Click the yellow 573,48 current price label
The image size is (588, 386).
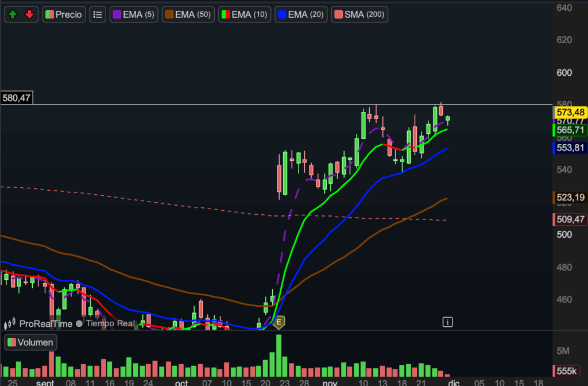(x=568, y=111)
